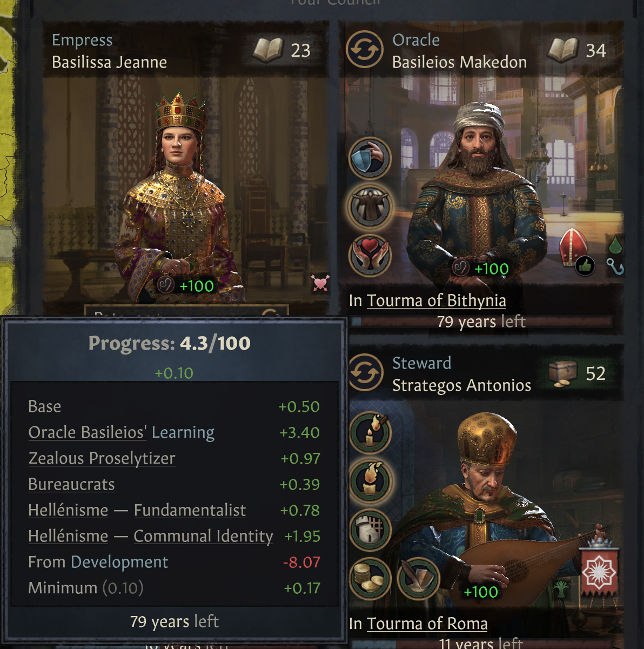Select the feather quill Steward task icon

[x=418, y=579]
